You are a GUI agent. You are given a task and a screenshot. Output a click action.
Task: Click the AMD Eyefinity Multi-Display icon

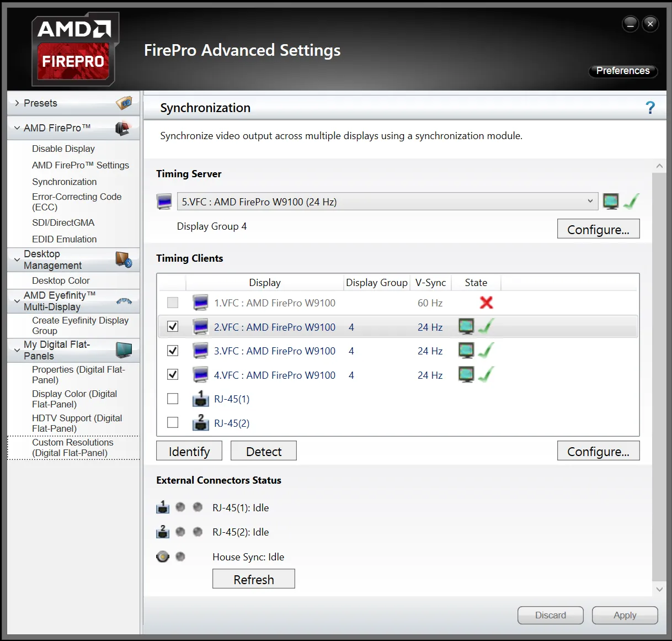coord(124,301)
